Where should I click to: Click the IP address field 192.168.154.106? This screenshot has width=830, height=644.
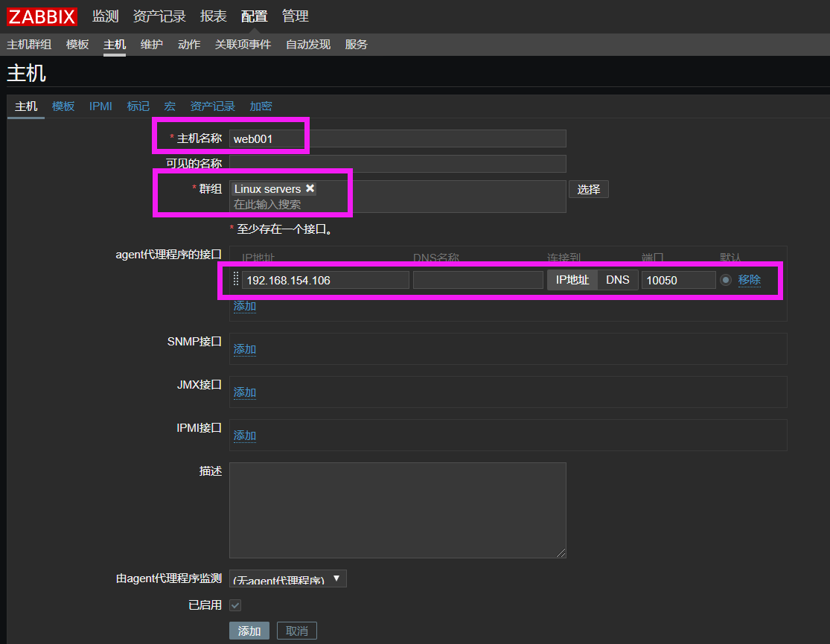(325, 280)
